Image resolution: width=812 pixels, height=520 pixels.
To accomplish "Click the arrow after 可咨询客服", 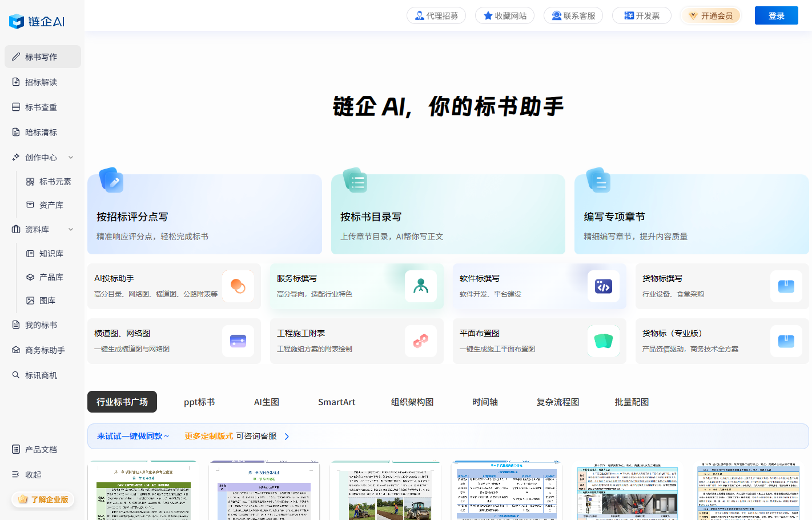I will 287,436.
